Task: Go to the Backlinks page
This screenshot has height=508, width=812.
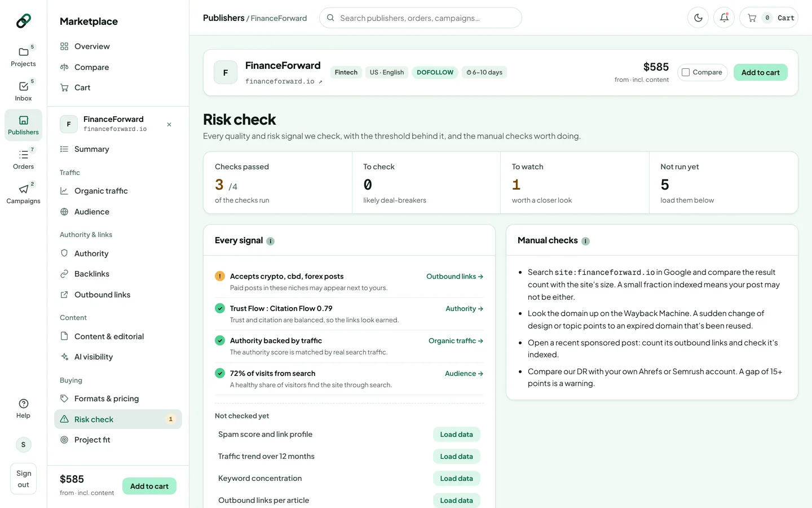Action: (118, 274)
